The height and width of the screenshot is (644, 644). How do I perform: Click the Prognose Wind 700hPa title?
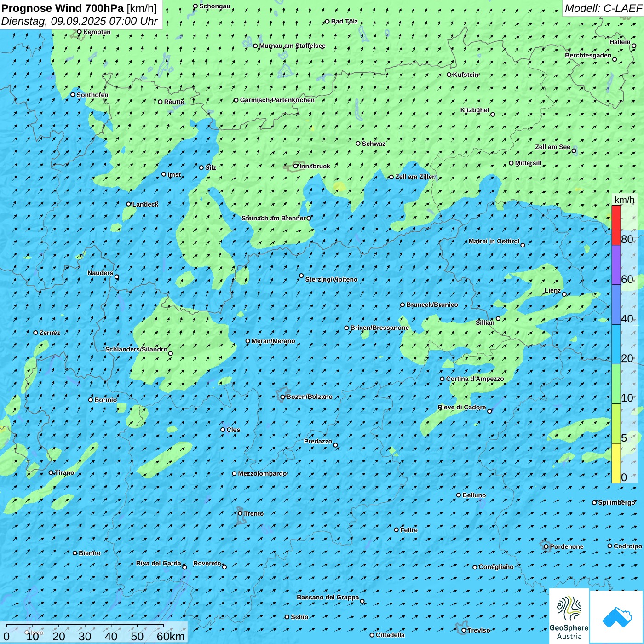point(63,8)
